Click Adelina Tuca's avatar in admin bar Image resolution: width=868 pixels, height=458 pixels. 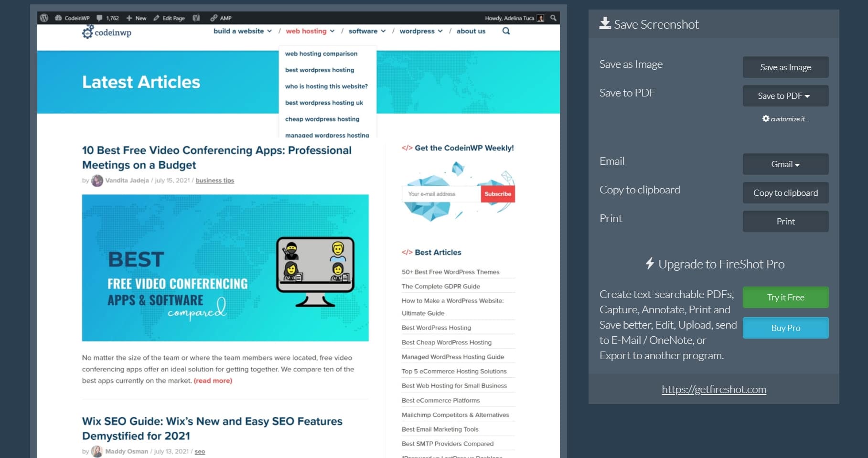coord(540,18)
